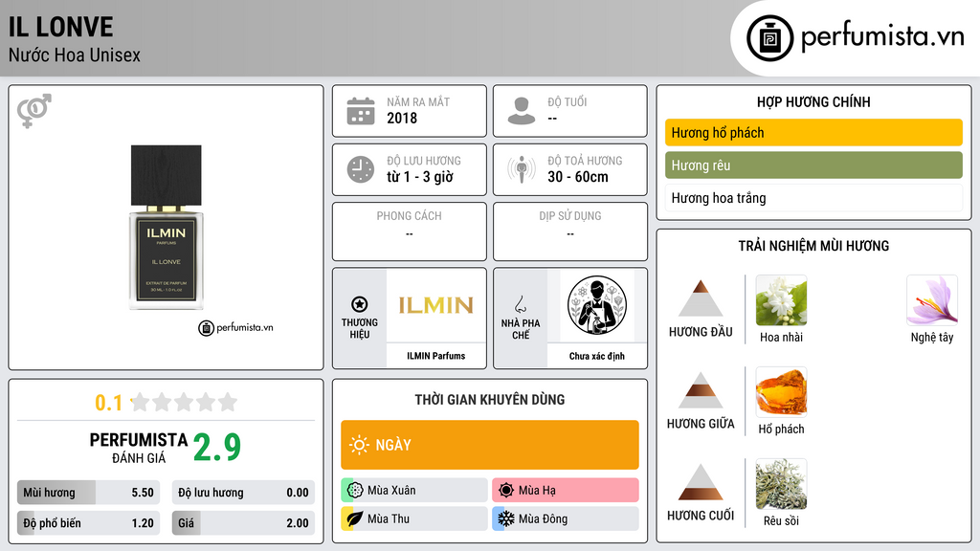Click the 0.1 user rating number
The width and height of the screenshot is (980, 551).
[x=109, y=403]
